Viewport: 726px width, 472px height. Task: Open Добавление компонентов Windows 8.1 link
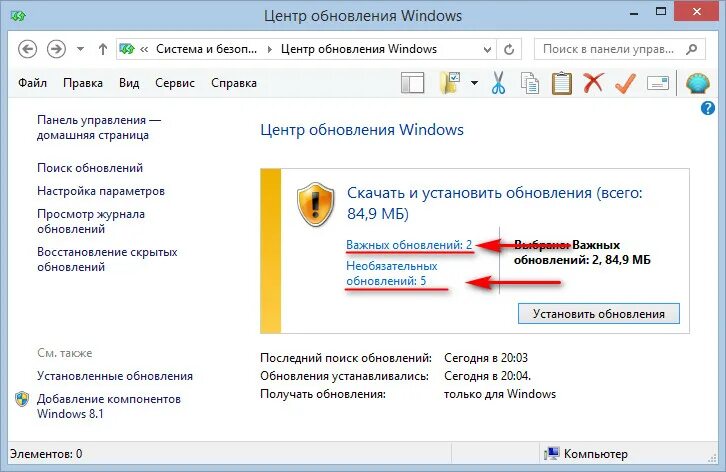pos(109,406)
